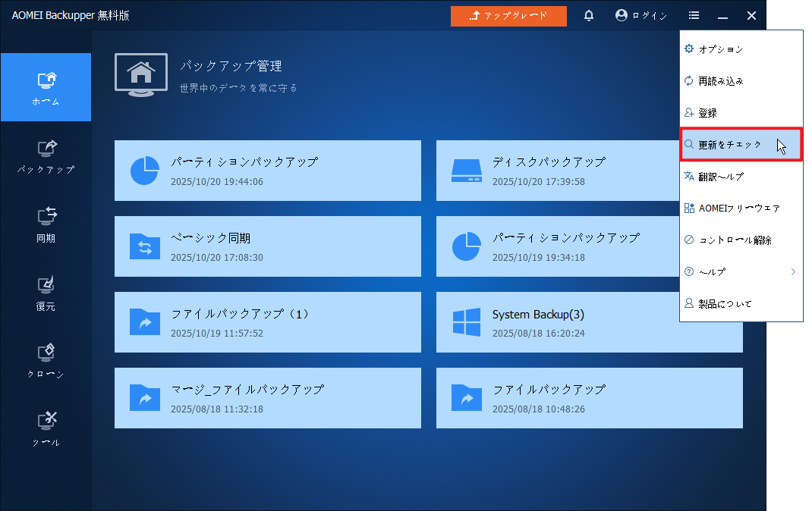Open the クローン sidebar section
This screenshot has width=812, height=511.
pos(46,361)
